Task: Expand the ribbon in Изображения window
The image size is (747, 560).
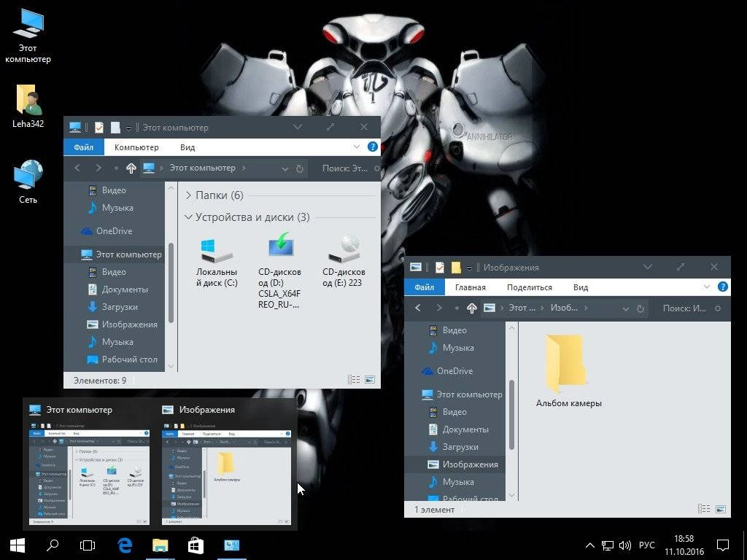Action: point(706,287)
